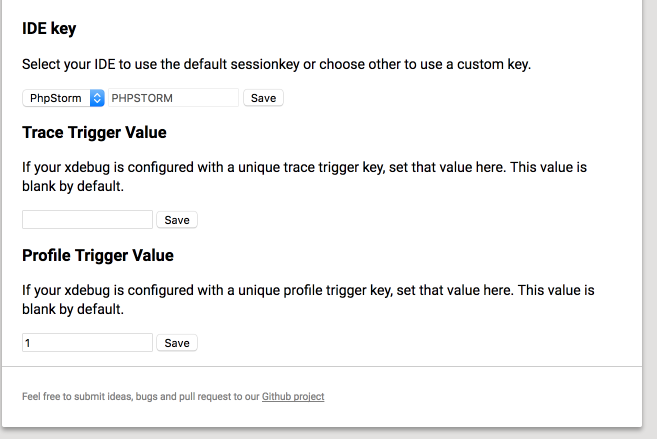The width and height of the screenshot is (657, 439).
Task: Focus the empty Trace Trigger Value field
Action: click(88, 220)
